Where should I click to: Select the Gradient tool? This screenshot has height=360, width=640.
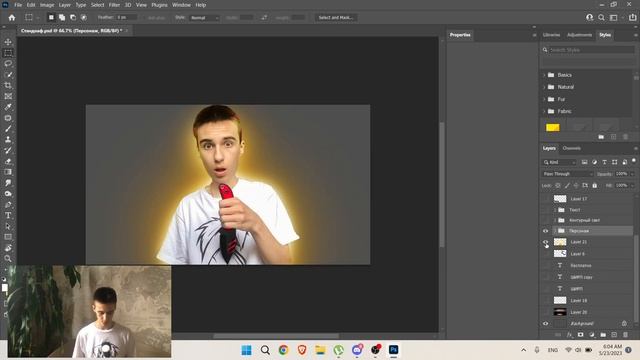click(8, 172)
